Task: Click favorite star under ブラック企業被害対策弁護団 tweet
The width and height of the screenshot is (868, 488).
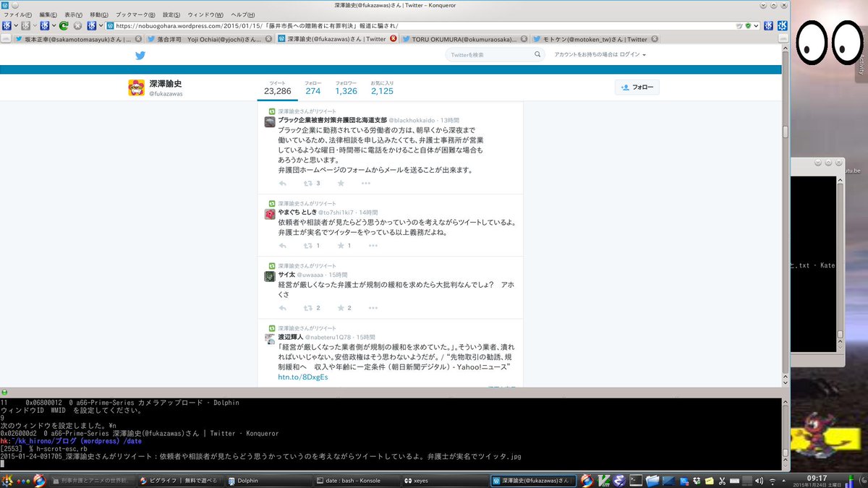Action: pos(341,184)
